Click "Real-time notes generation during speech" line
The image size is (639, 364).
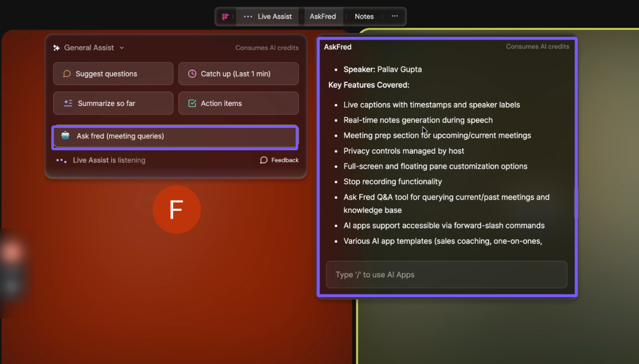point(418,120)
